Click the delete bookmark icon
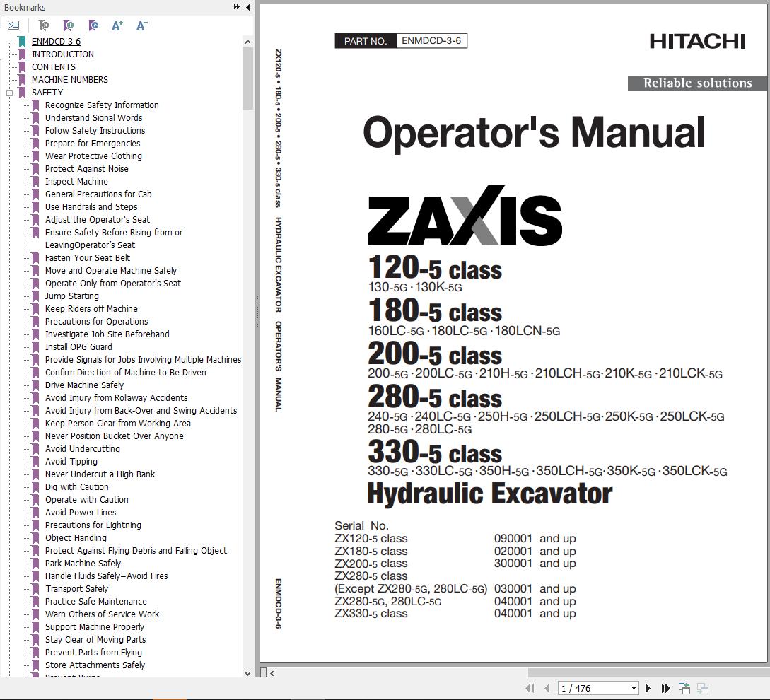 click(44, 25)
